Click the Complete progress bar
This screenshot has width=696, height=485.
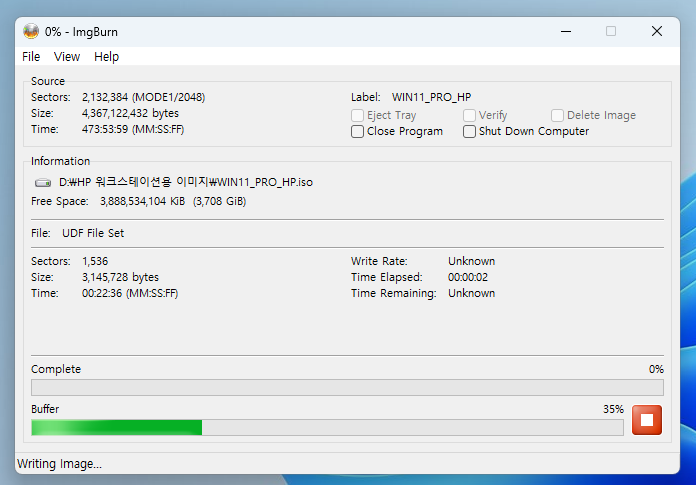[x=348, y=387]
